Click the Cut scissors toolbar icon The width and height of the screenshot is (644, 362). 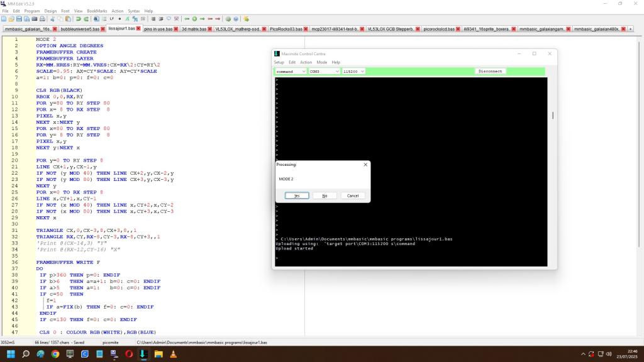click(52, 19)
